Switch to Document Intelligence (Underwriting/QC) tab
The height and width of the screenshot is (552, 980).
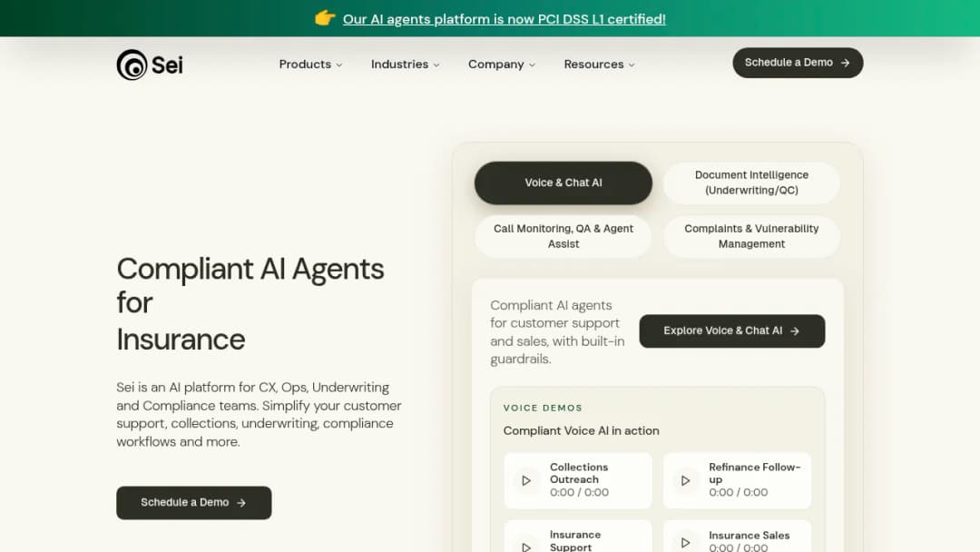pyautogui.click(x=751, y=182)
